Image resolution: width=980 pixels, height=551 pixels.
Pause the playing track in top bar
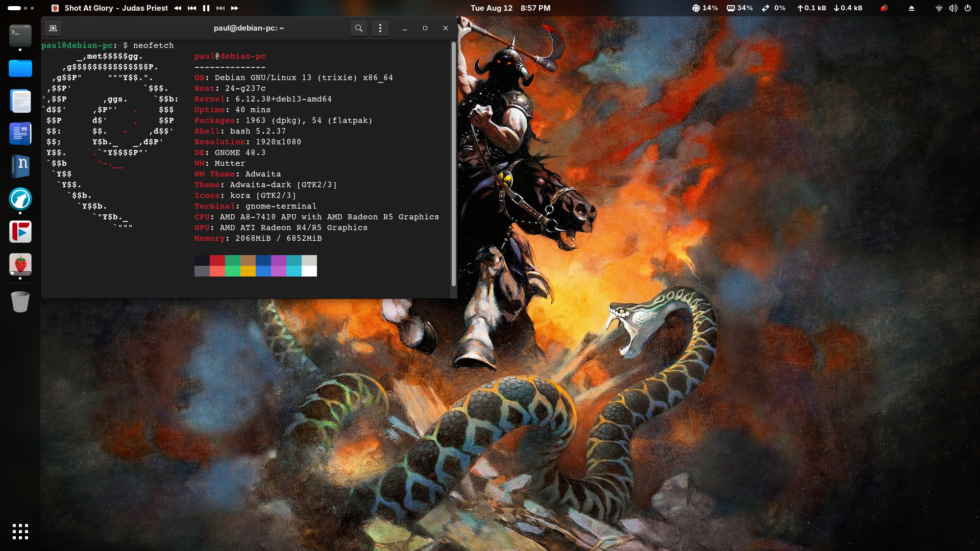(x=206, y=8)
